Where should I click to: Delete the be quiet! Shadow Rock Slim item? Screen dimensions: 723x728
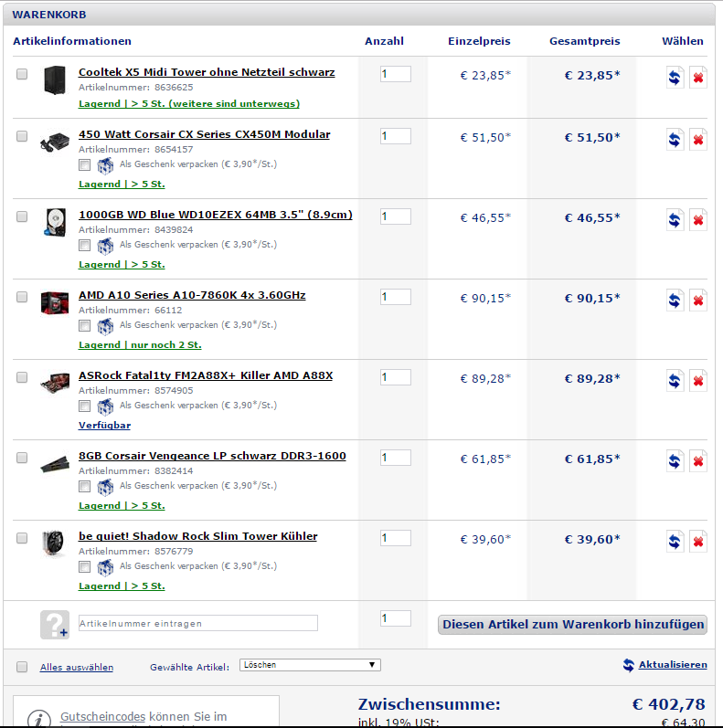pos(698,541)
